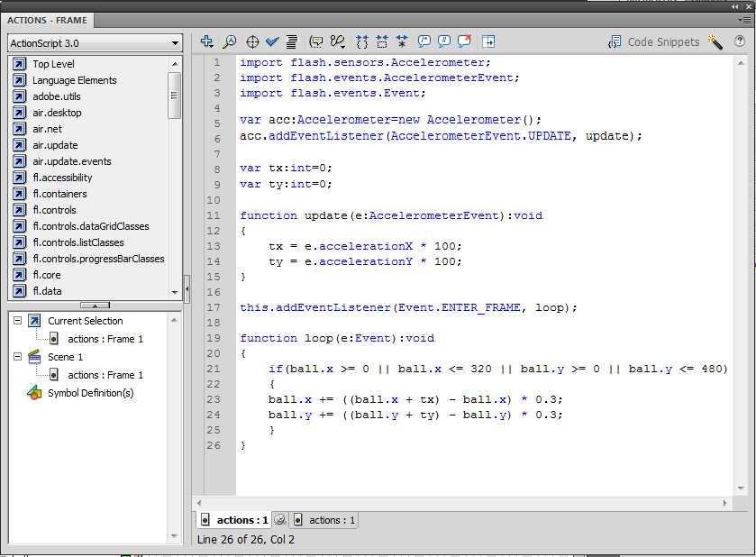Click the pin active script icon
Image resolution: width=756 pixels, height=557 pixels.
pyautogui.click(x=280, y=520)
